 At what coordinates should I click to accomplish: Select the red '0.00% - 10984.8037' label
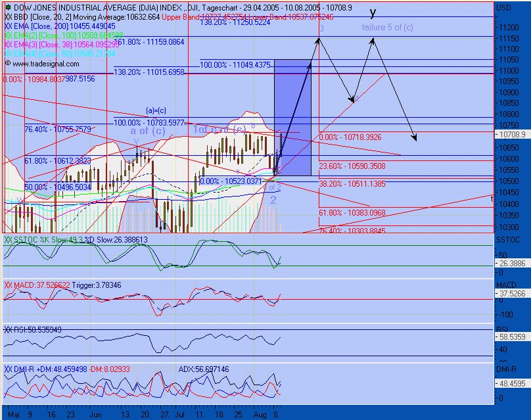[34, 80]
